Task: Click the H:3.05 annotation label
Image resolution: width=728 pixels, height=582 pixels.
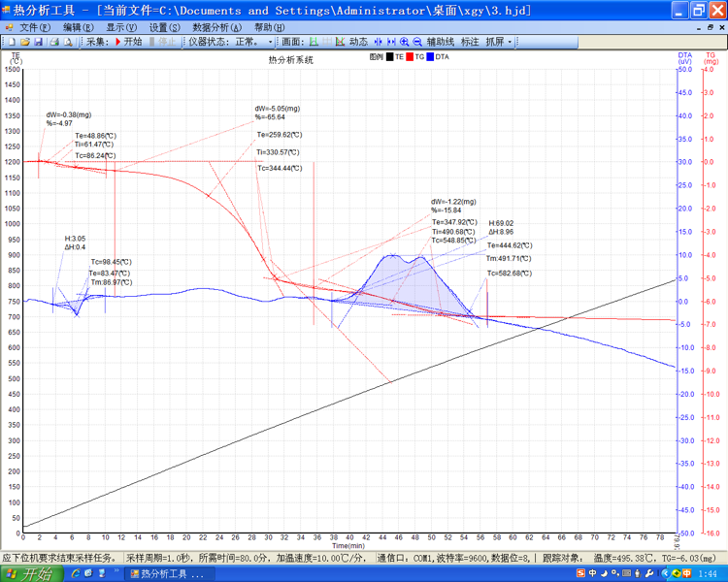Action: coord(75,239)
